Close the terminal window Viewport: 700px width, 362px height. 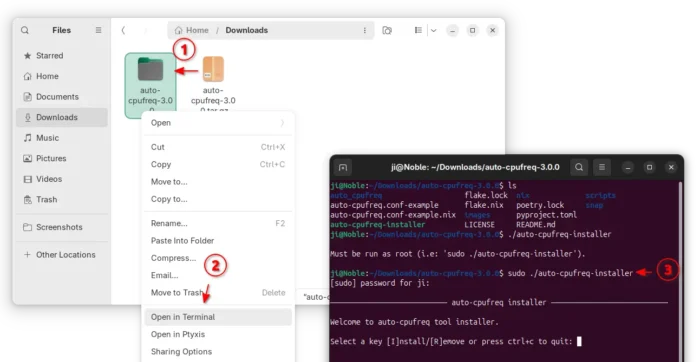[x=671, y=168]
